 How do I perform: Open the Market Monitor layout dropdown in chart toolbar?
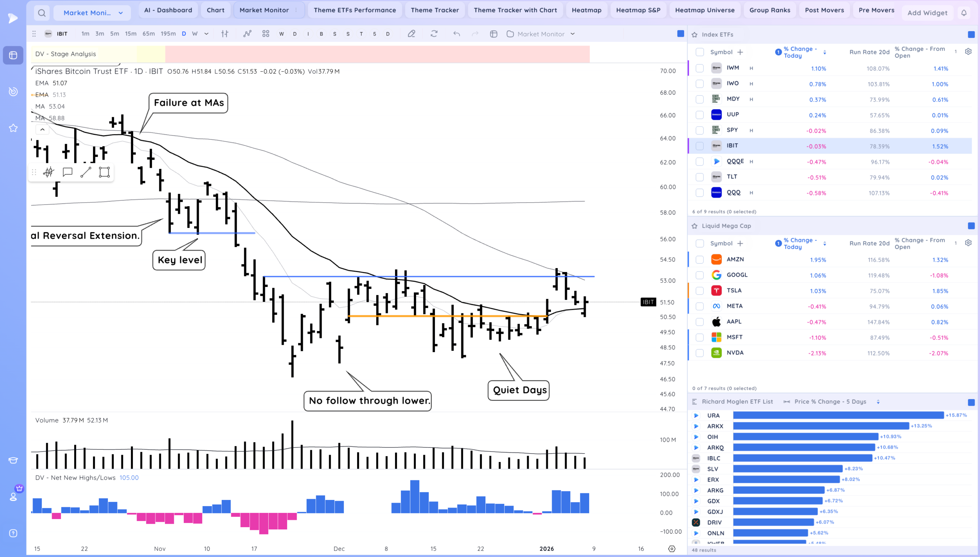click(x=541, y=34)
